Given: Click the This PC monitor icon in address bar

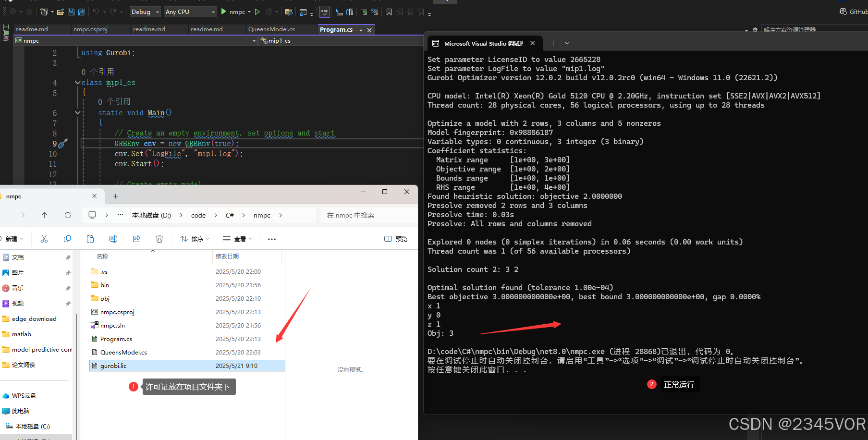Looking at the screenshot, I should pyautogui.click(x=92, y=215).
